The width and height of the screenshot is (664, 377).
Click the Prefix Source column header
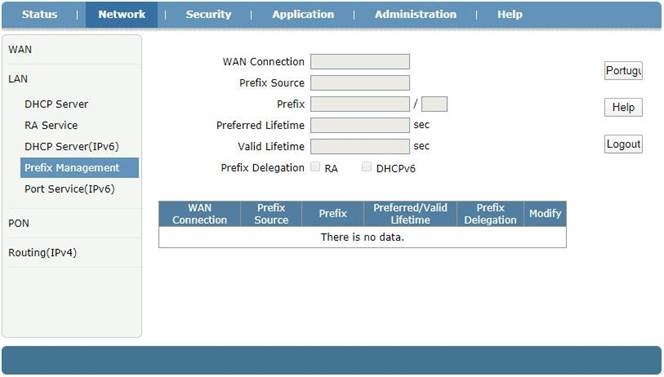coord(271,214)
